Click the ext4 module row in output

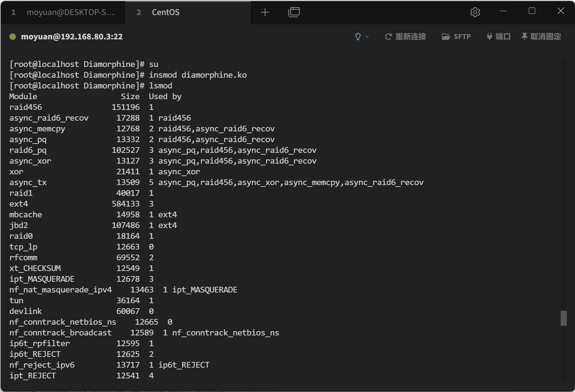point(19,204)
